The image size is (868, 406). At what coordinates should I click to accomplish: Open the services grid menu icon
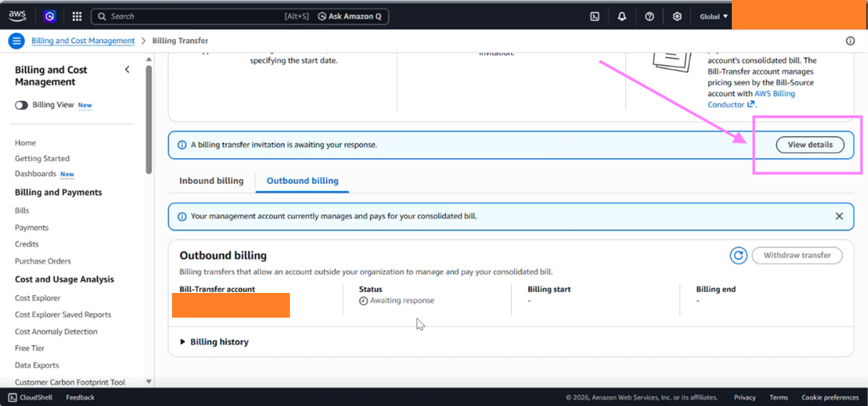point(77,17)
